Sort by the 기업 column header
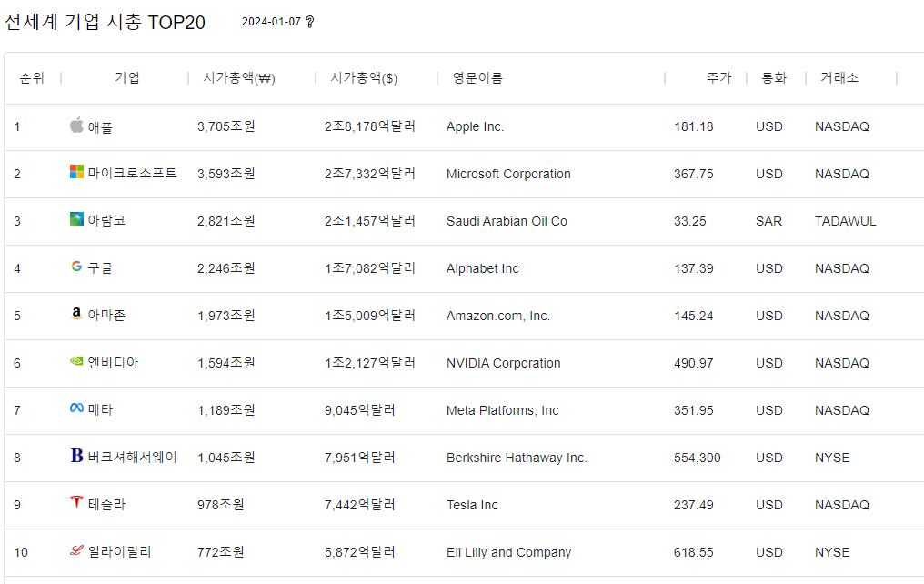Screen dimensions: 924x584 (126, 78)
